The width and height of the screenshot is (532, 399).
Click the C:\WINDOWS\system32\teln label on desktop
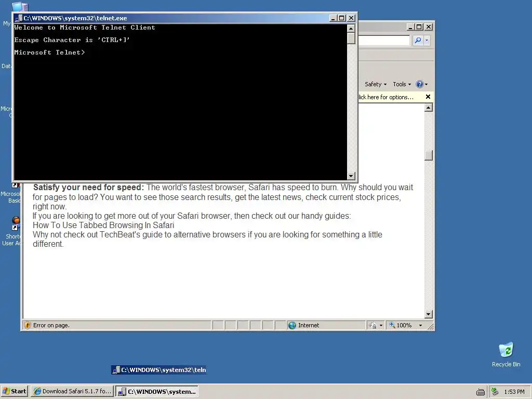coord(159,370)
